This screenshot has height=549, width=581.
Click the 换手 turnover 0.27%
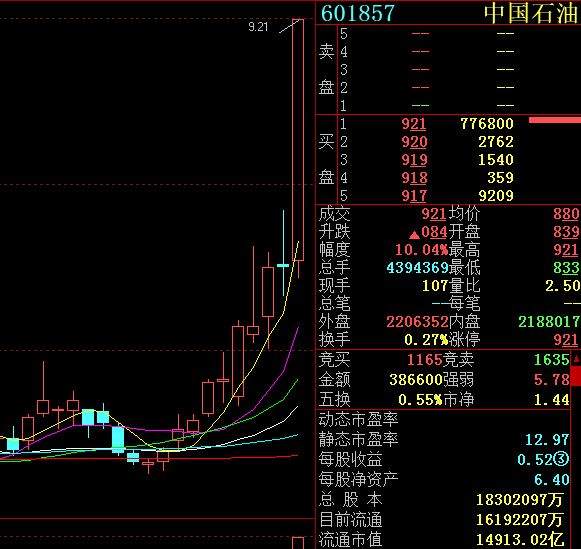click(x=426, y=340)
